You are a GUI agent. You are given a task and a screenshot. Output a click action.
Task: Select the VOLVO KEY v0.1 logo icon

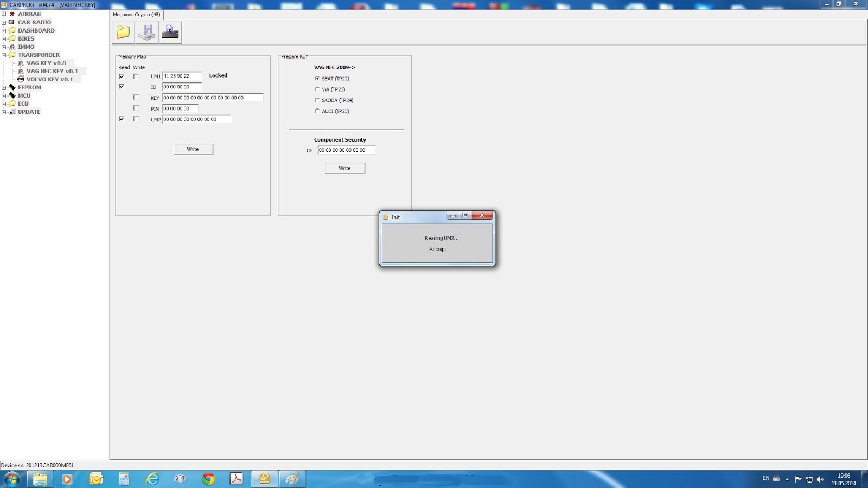21,79
